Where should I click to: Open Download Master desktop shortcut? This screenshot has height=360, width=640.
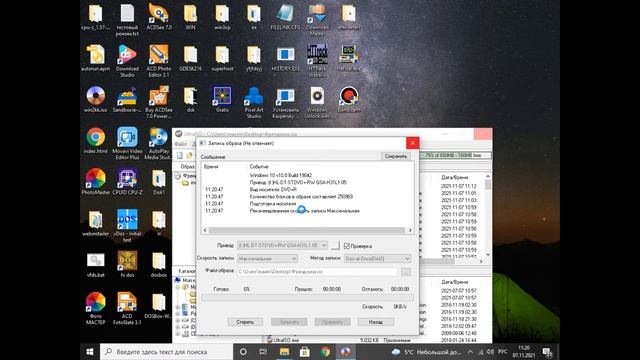tap(317, 19)
